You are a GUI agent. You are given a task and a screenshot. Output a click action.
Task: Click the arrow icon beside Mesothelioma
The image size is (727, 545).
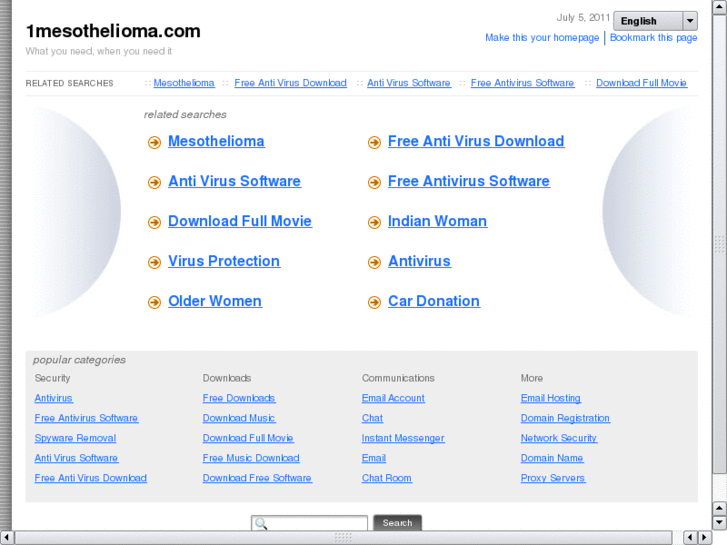tap(154, 142)
